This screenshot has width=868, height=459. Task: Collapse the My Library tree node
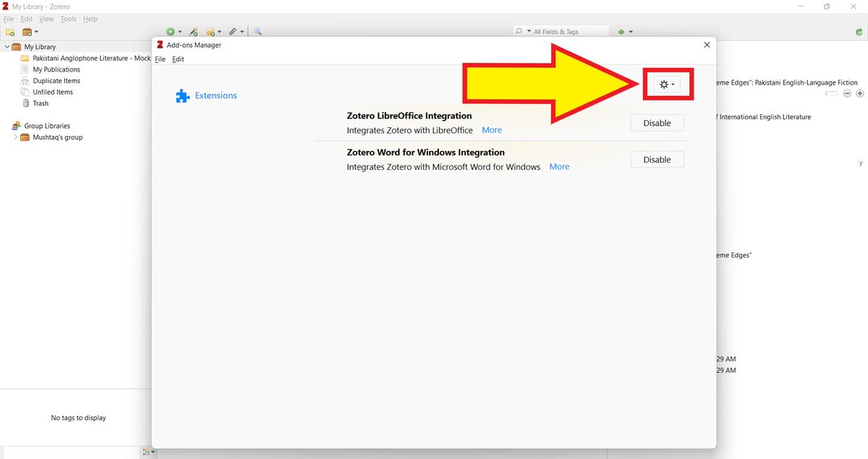click(x=7, y=47)
